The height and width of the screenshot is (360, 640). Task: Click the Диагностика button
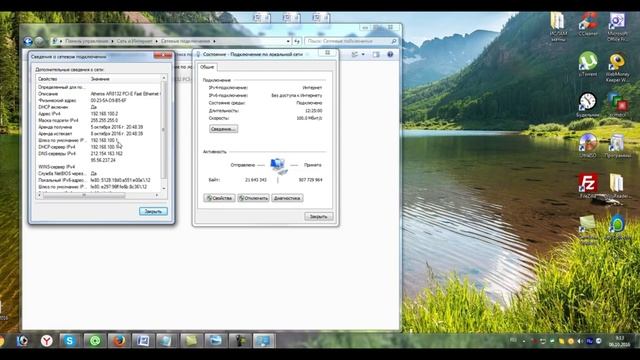click(x=287, y=198)
